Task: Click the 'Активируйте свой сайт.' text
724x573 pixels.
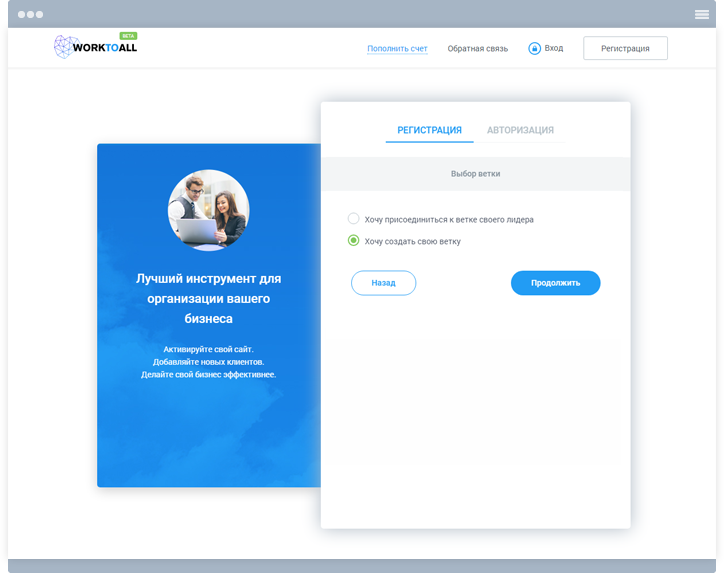Action: pos(208,349)
